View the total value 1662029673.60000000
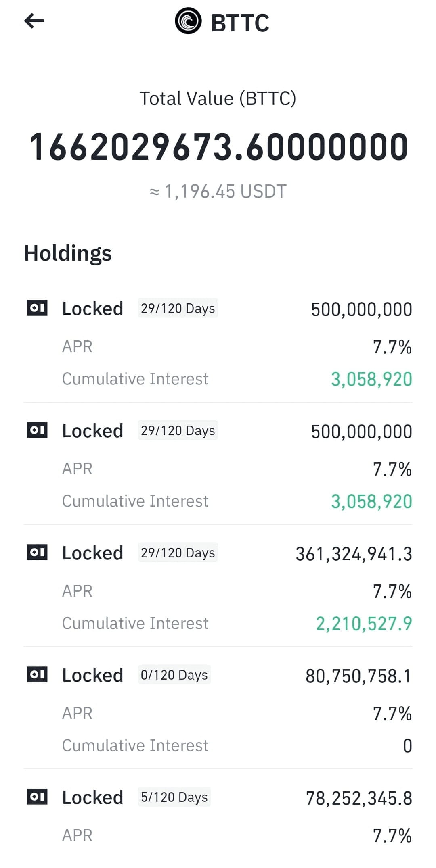436x868 pixels. pyautogui.click(x=219, y=147)
